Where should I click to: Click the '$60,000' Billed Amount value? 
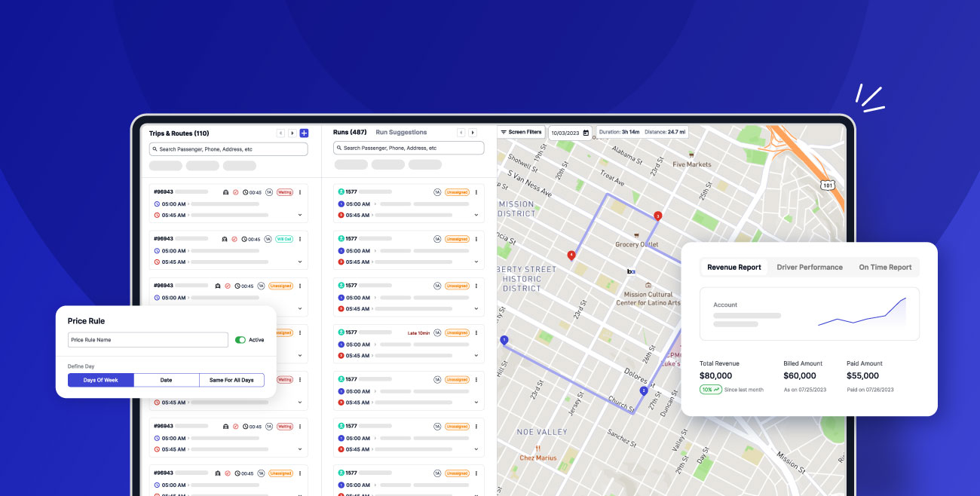pyautogui.click(x=800, y=375)
